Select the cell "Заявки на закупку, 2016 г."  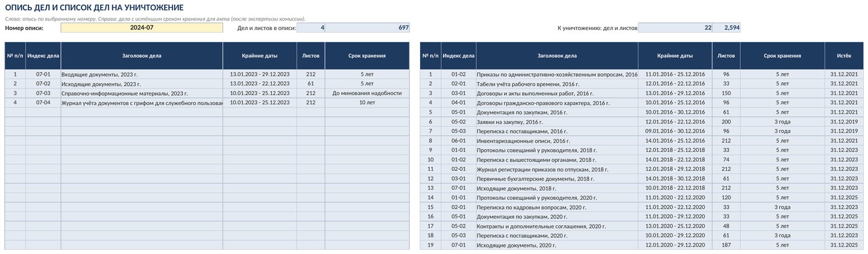pos(557,122)
